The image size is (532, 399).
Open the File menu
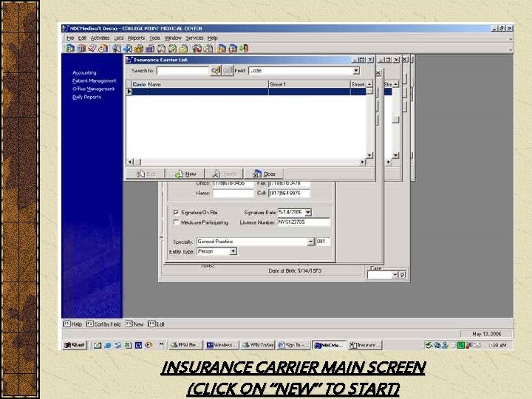click(x=70, y=38)
